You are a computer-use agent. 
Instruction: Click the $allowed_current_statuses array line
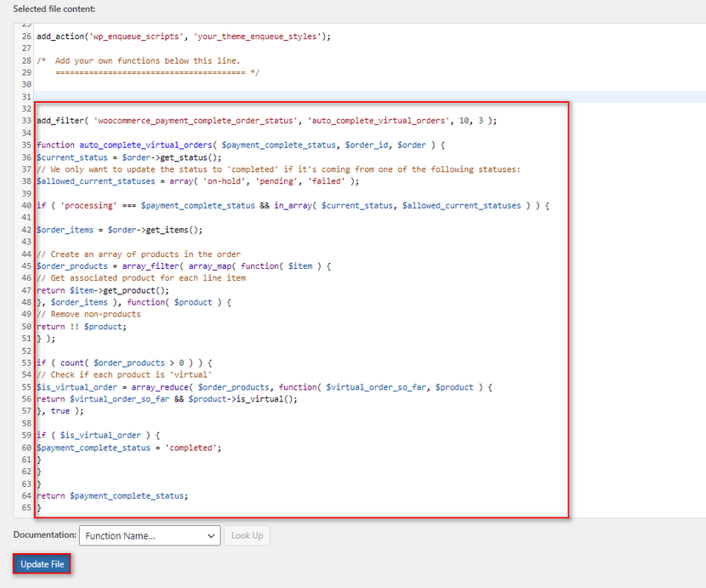(x=197, y=181)
